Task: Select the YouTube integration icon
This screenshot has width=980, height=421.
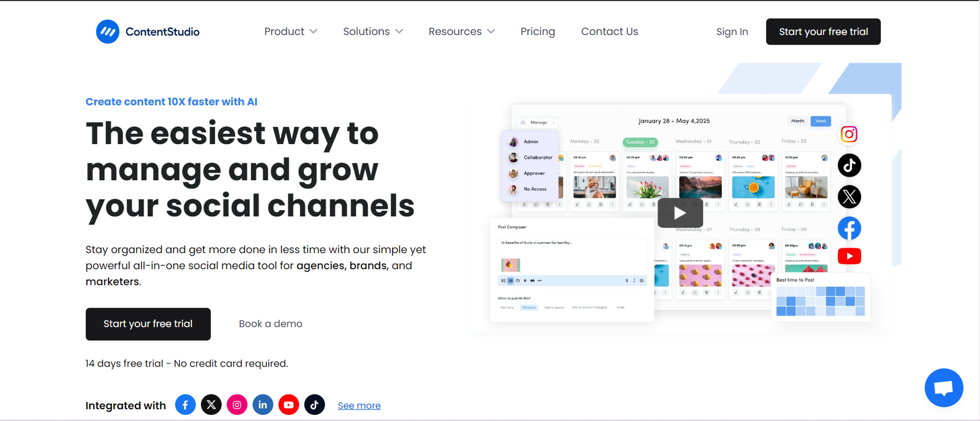Action: click(x=288, y=405)
